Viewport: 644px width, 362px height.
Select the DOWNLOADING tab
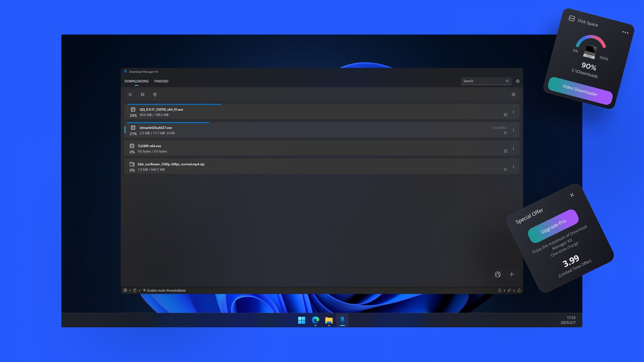pyautogui.click(x=136, y=81)
